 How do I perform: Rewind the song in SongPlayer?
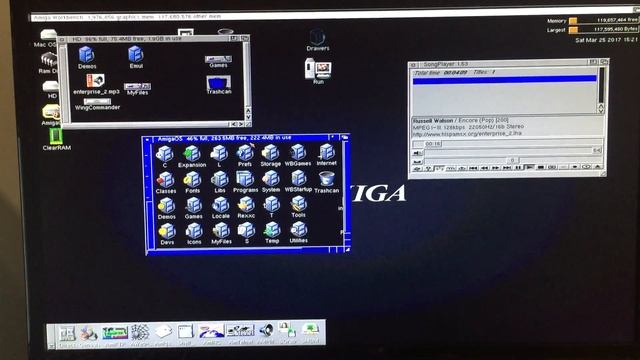tap(484, 168)
